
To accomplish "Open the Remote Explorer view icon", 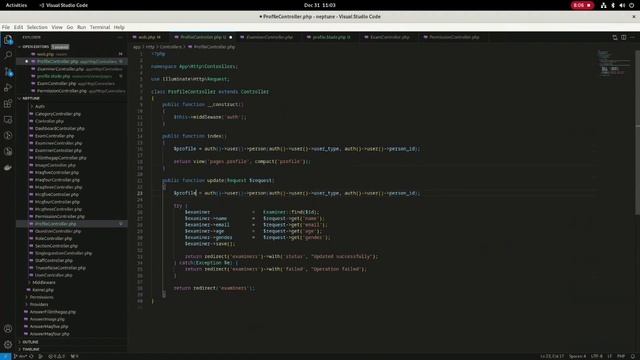I will click(x=8, y=120).
